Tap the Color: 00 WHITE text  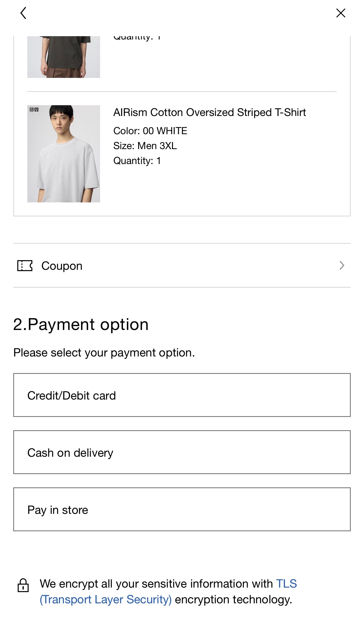(x=150, y=131)
